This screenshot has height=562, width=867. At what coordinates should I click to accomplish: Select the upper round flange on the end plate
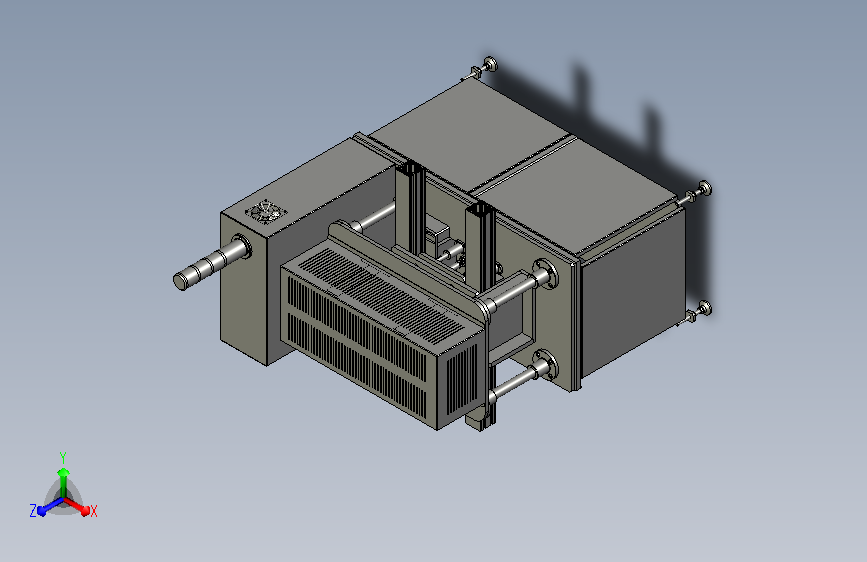coord(546,273)
